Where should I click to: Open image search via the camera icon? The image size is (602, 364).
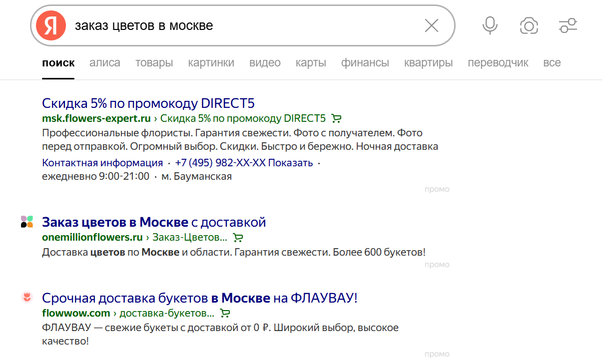pyautogui.click(x=529, y=25)
